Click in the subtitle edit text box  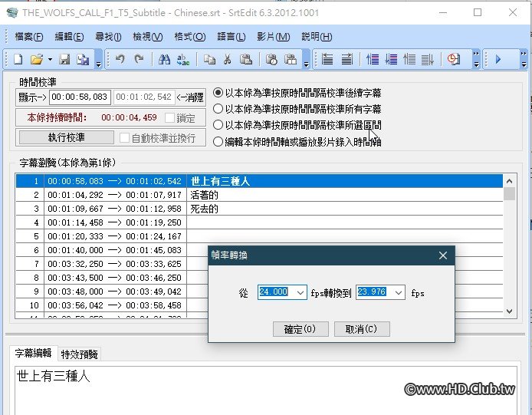266,390
